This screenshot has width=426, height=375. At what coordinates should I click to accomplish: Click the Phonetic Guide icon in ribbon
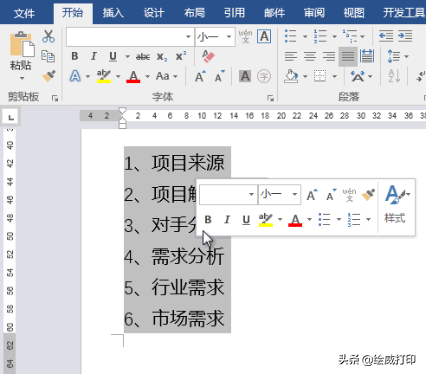click(x=245, y=36)
